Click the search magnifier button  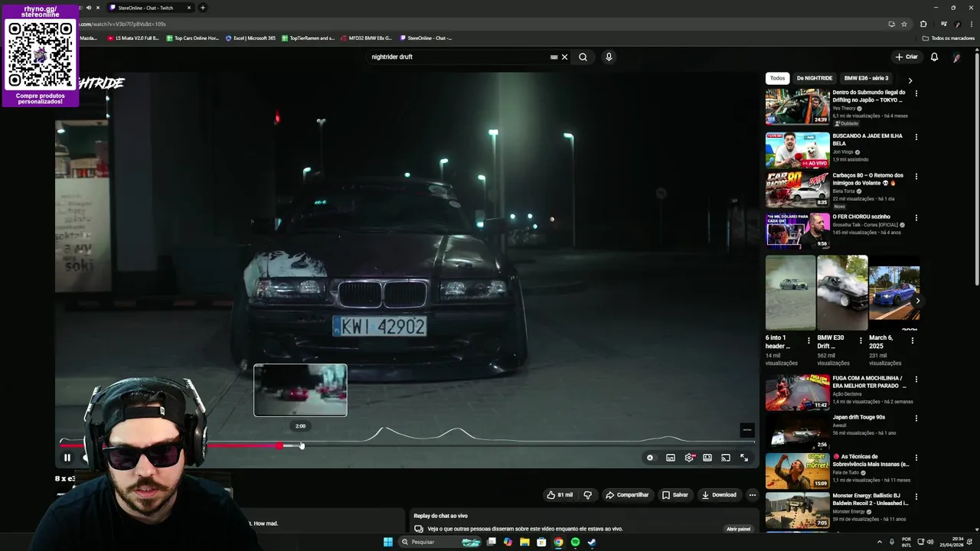583,57
